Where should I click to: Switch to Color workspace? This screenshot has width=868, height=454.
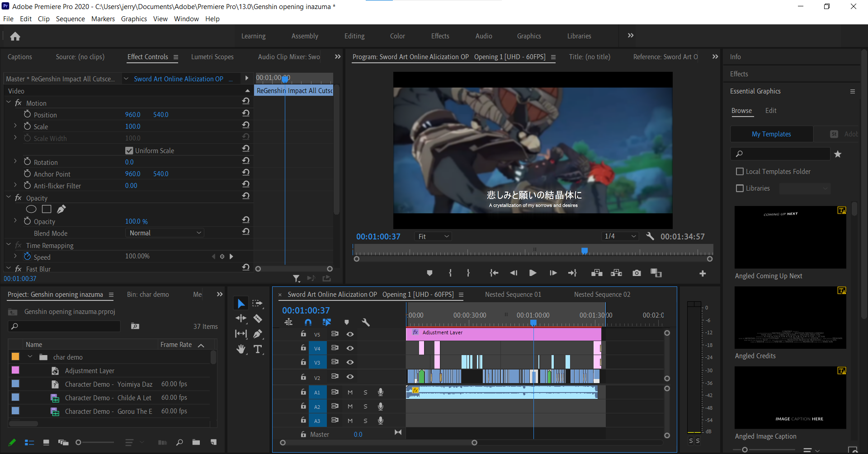pos(397,36)
